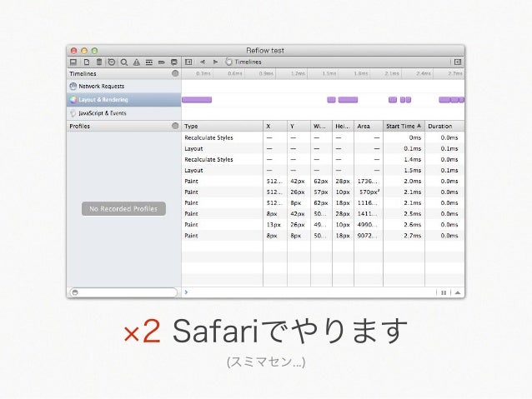Reverse sort on Start Time column
This screenshot has height=399, width=532.
(404, 126)
